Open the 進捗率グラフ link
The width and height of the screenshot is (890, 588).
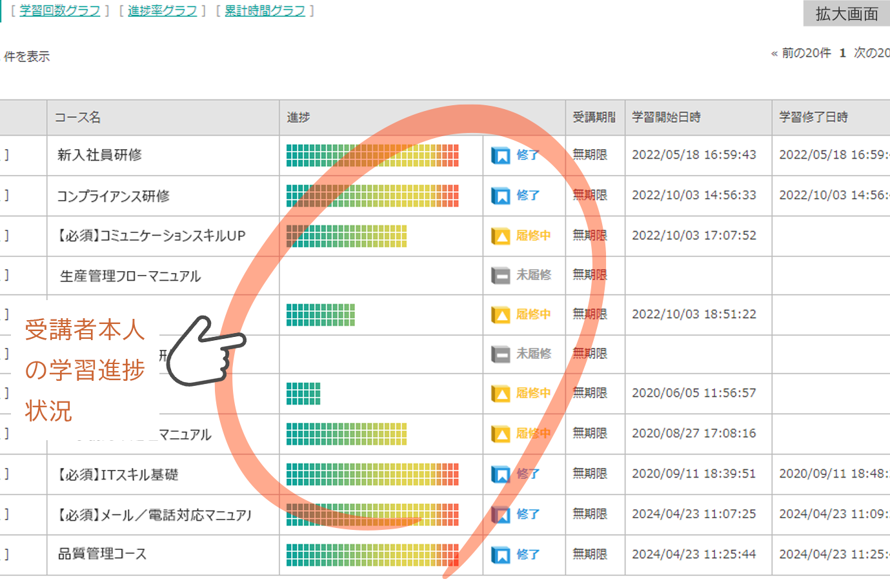[163, 11]
